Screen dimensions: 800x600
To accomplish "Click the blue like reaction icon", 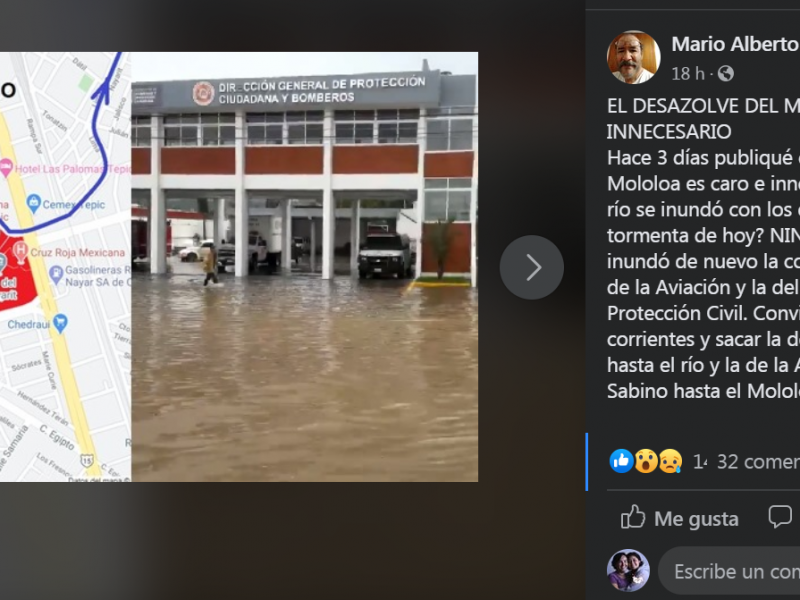I will (621, 461).
